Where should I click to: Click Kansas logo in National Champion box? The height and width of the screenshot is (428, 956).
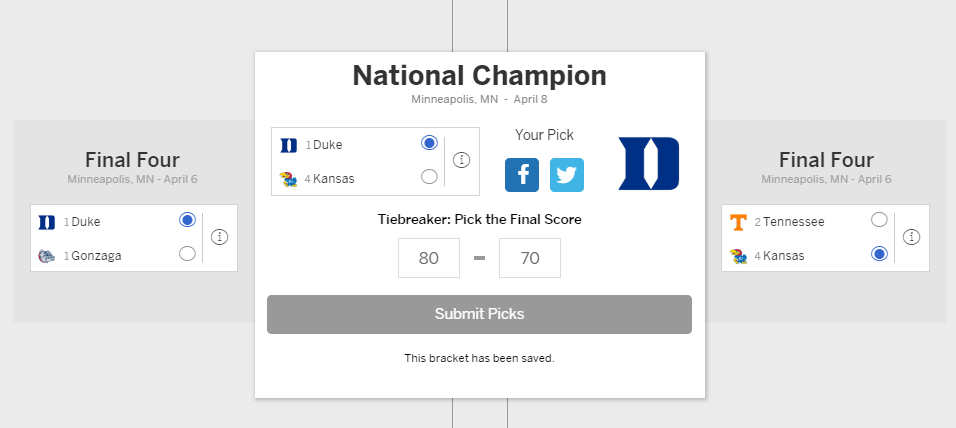(x=288, y=179)
